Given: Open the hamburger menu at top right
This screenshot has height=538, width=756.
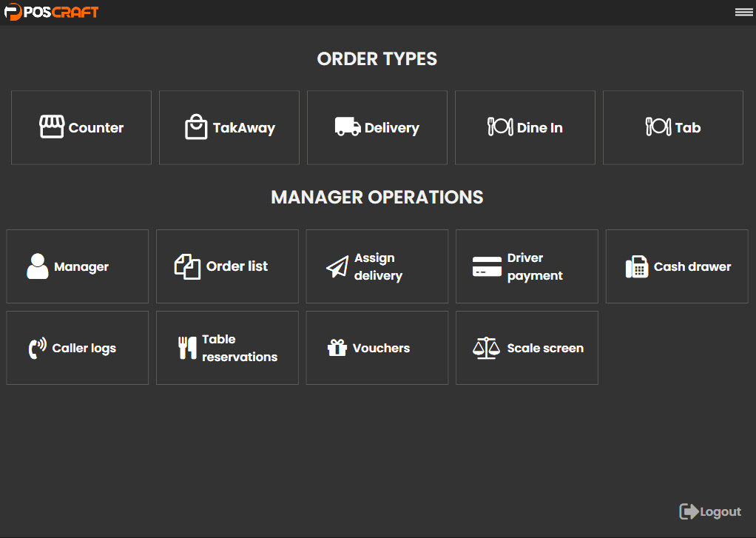Looking at the screenshot, I should (743, 12).
